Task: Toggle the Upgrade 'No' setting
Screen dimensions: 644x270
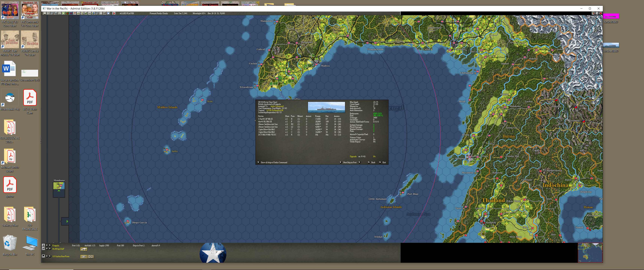Action: point(374,157)
